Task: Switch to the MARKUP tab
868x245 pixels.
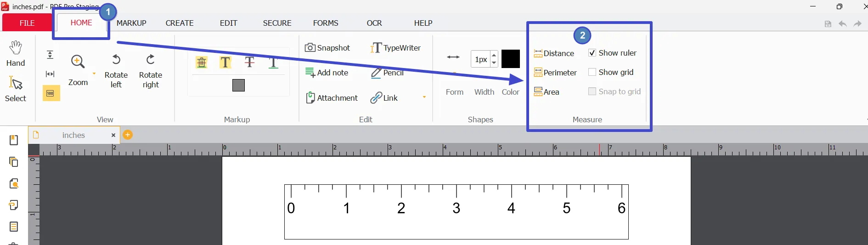Action: point(131,23)
